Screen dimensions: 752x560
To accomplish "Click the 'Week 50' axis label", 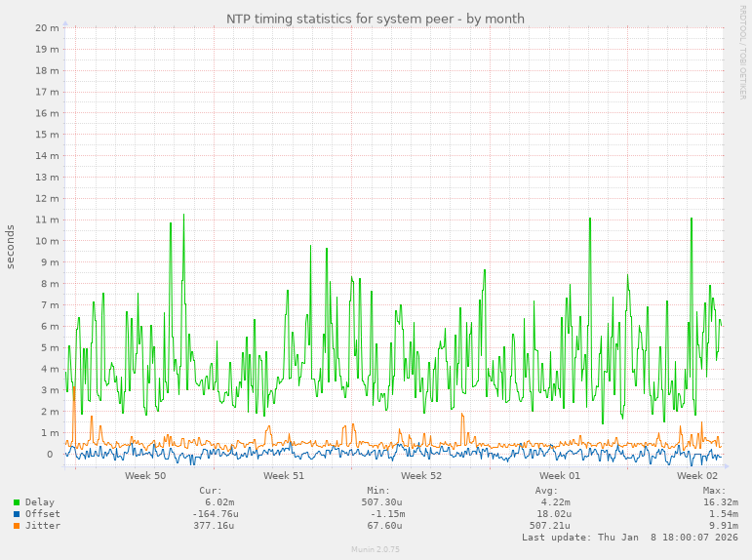I will [145, 475].
